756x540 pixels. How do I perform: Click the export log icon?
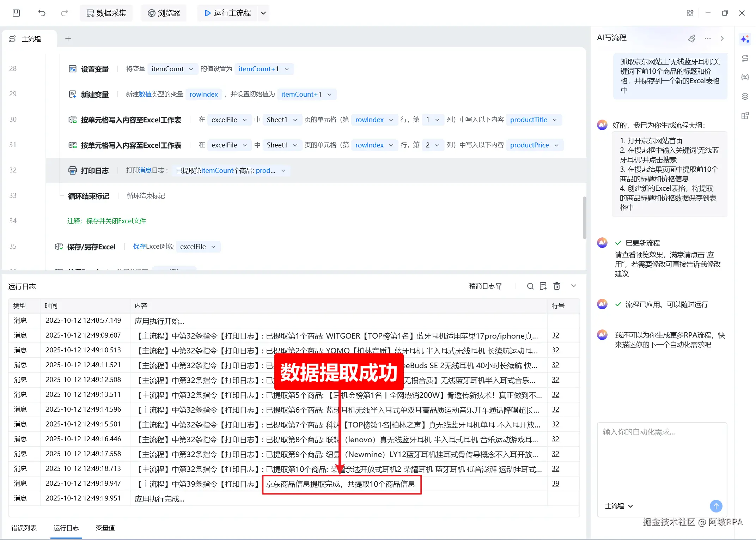[x=543, y=286]
